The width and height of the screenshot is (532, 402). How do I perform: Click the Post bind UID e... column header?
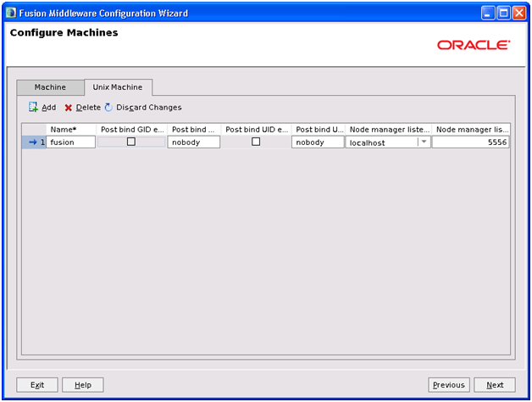tap(256, 130)
